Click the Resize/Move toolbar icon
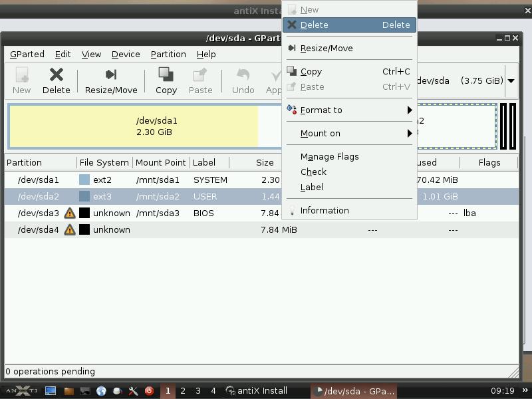The height and width of the screenshot is (399, 532). point(111,74)
